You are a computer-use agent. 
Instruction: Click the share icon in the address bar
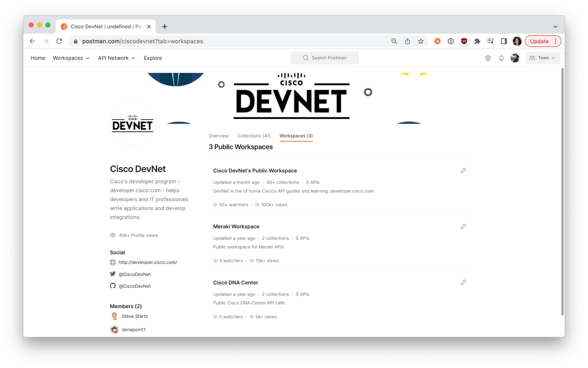coord(407,41)
